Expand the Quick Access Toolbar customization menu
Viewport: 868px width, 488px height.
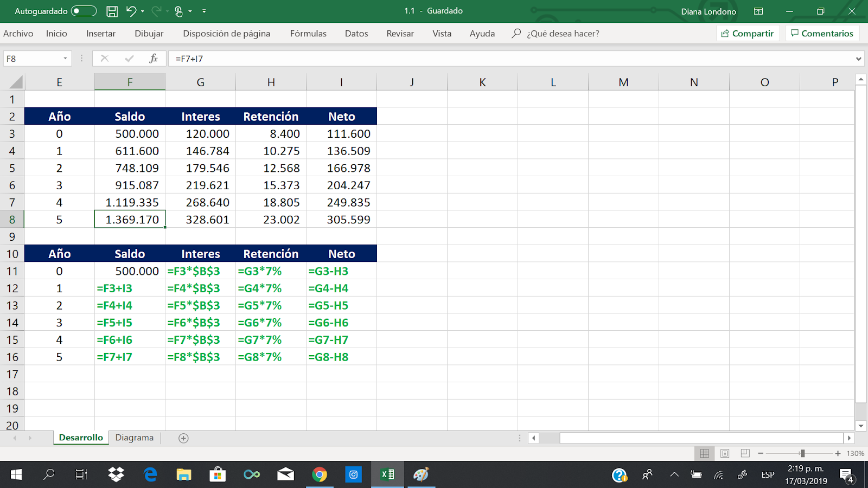pos(204,11)
